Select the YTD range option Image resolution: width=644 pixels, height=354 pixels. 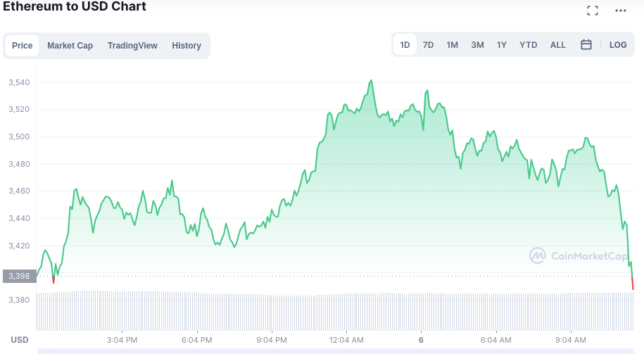[x=528, y=45]
